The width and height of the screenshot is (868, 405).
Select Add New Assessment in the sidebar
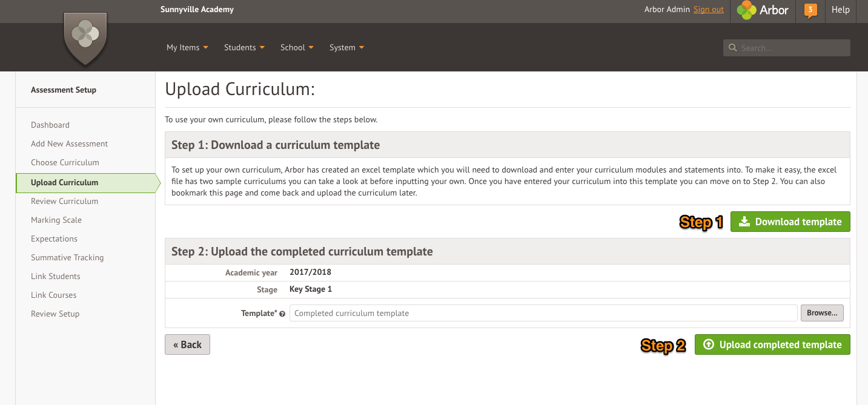(x=70, y=143)
